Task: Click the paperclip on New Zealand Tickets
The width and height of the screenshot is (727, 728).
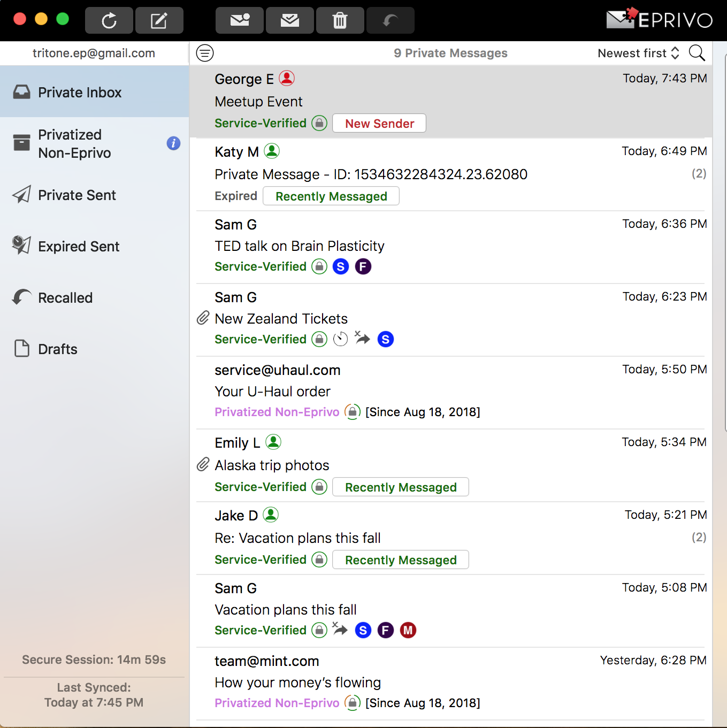Action: click(203, 317)
